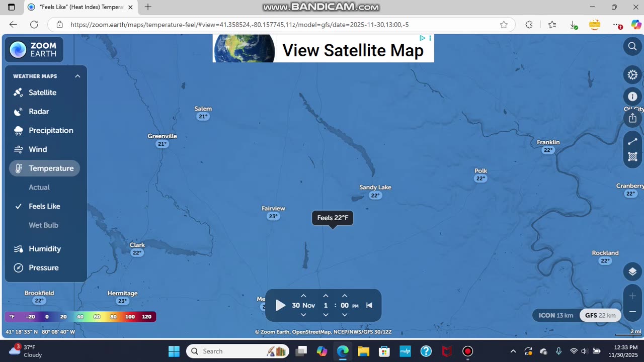The width and height of the screenshot is (644, 362).
Task: Step the date down one day
Action: (x=303, y=315)
